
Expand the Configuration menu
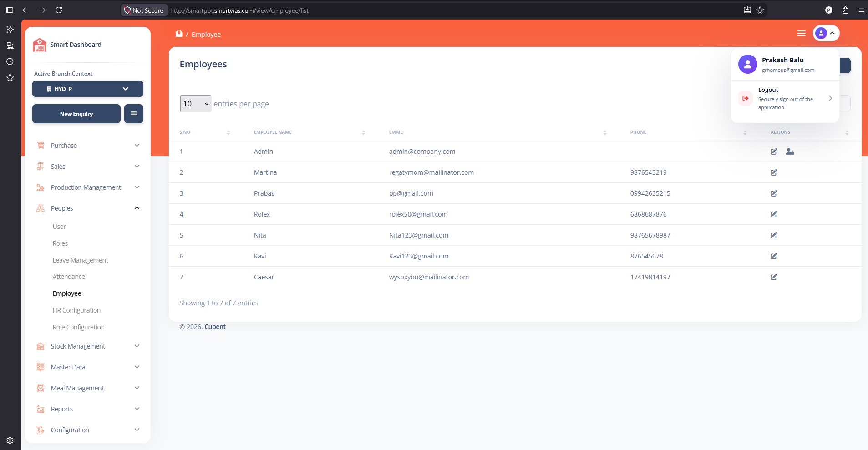[x=88, y=430]
